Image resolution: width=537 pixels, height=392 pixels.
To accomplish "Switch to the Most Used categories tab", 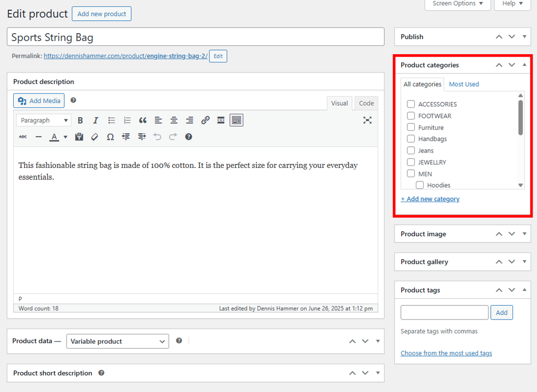I will (x=463, y=84).
